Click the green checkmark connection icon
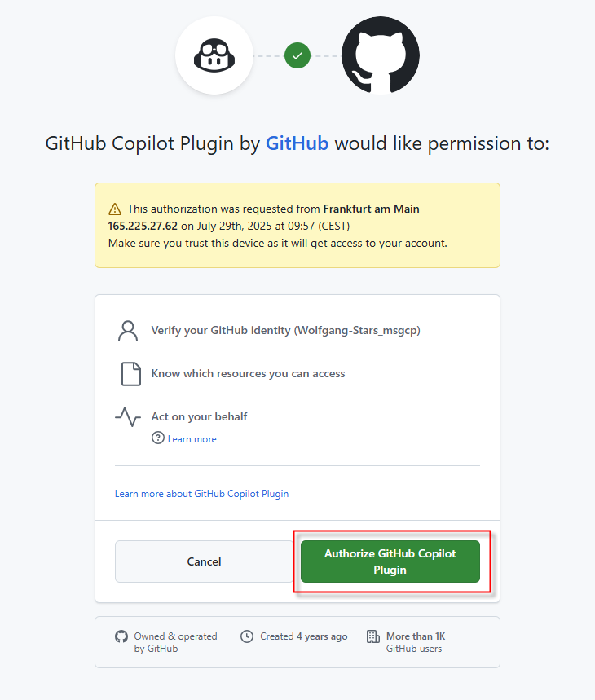595x700 pixels. click(297, 55)
